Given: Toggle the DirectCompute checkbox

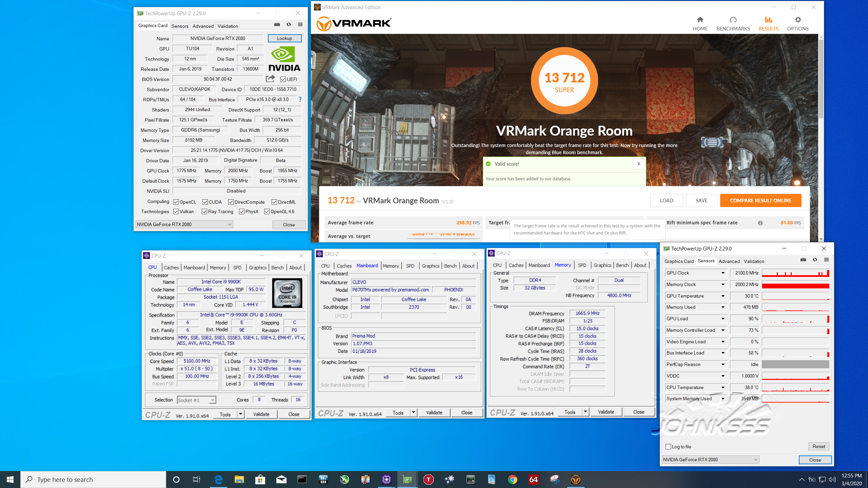Looking at the screenshot, I should coord(231,202).
